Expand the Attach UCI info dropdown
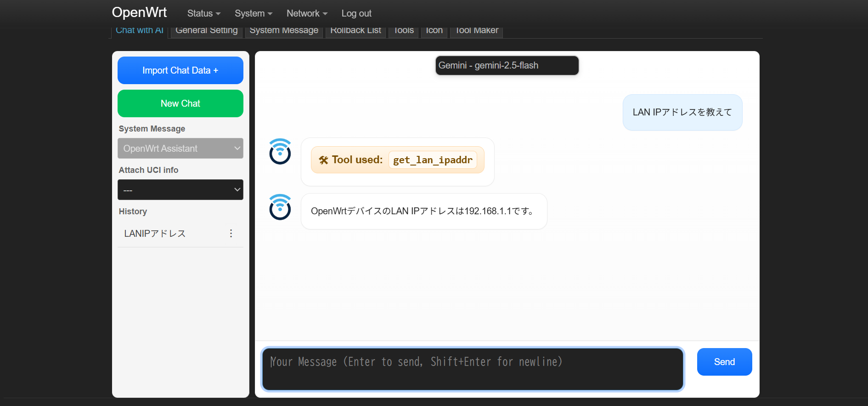The image size is (868, 406). pyautogui.click(x=180, y=190)
